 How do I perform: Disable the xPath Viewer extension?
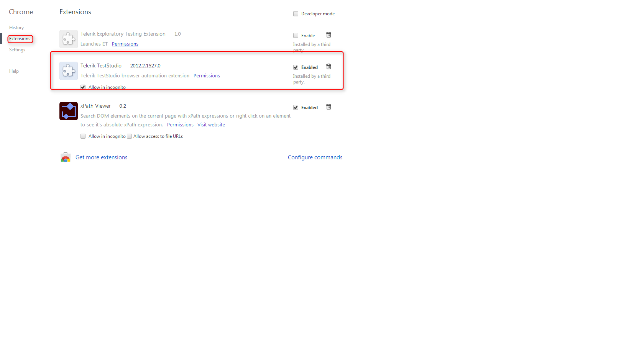click(x=296, y=108)
